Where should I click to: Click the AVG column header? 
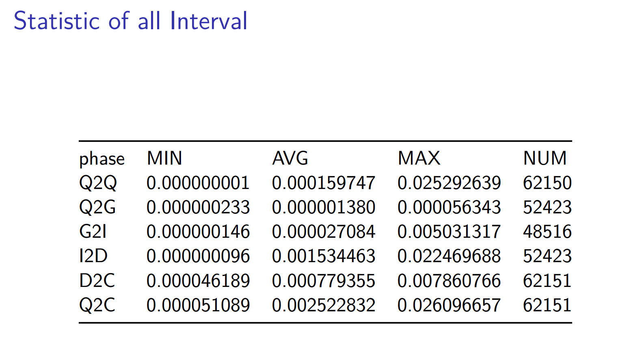(290, 158)
